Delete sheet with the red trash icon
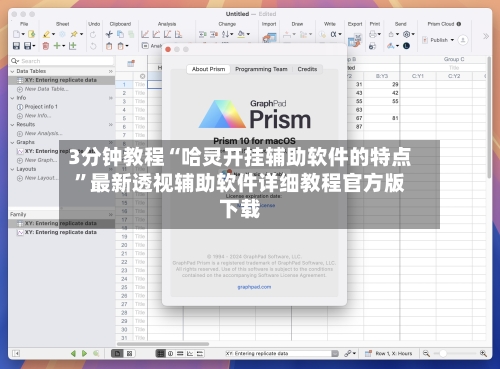 [46, 46]
